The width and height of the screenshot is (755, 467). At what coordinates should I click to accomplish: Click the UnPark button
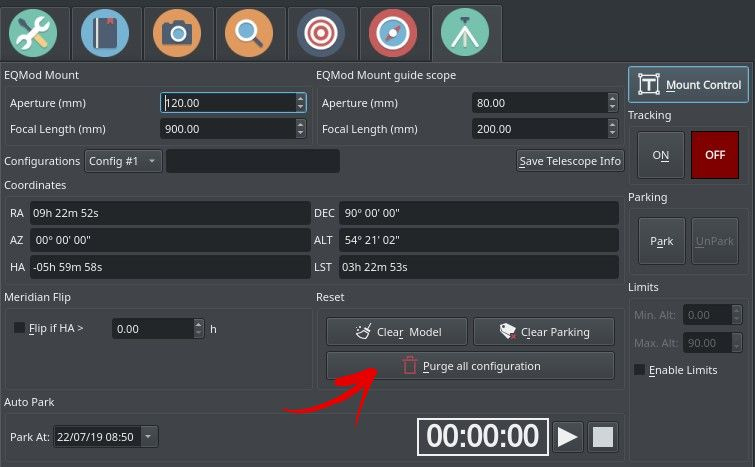pos(715,241)
